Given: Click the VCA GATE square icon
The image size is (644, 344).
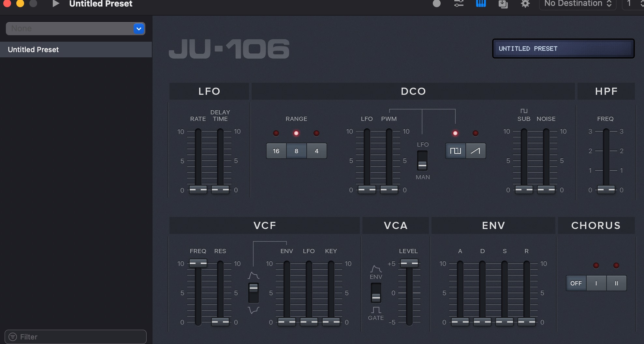Looking at the screenshot, I should click(x=376, y=309).
